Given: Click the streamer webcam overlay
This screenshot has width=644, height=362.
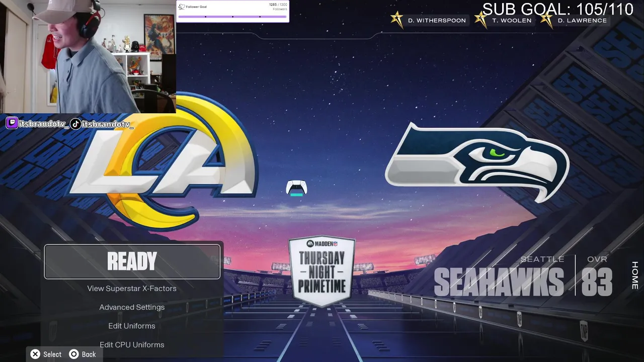Looking at the screenshot, I should (x=88, y=56).
